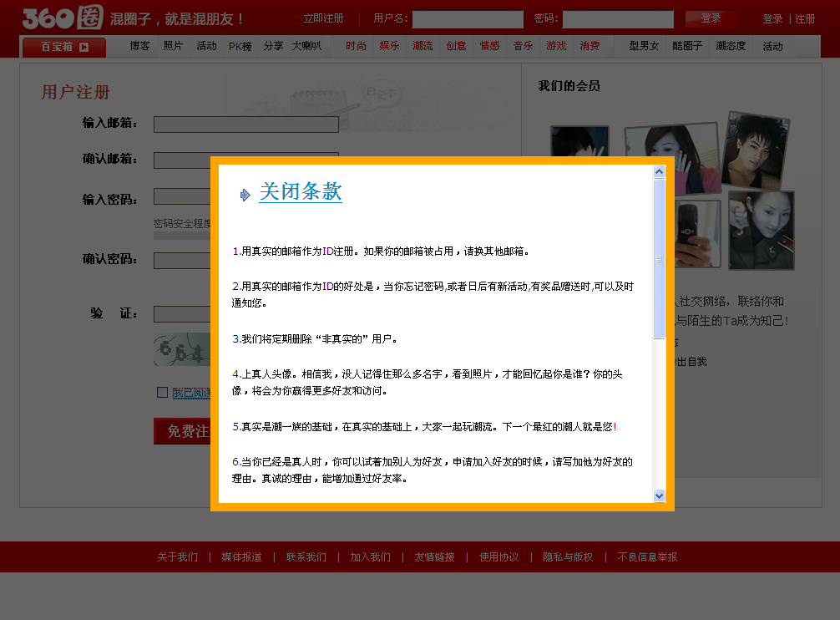
Task: Select the 时尚 category
Action: coord(357,46)
